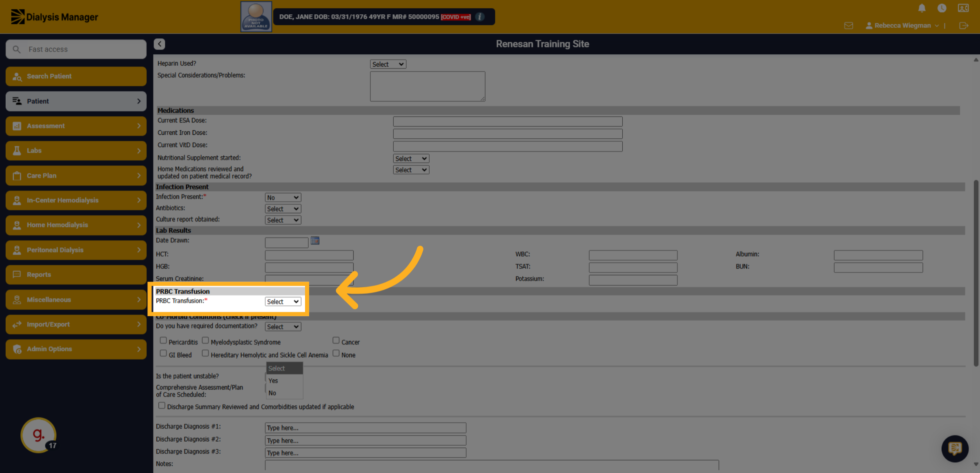Open the Date Drawn calendar picker
This screenshot has height=473, width=980.
coord(315,241)
